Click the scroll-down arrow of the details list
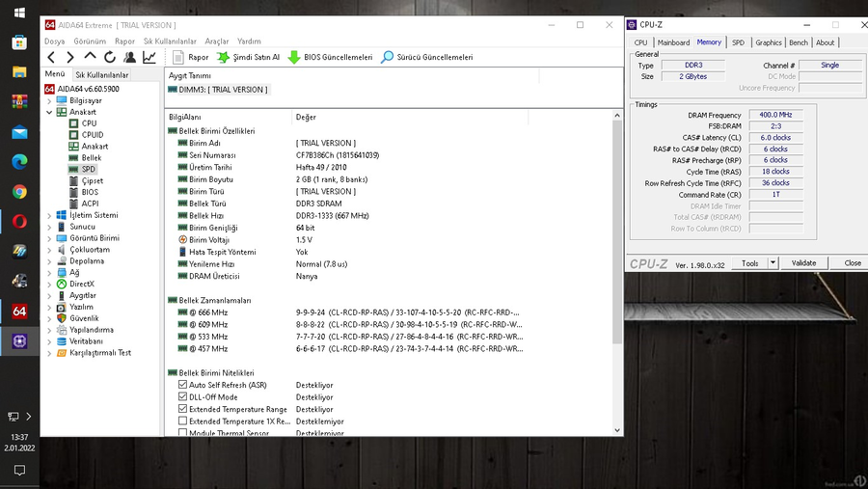Screen dimensions: 868x489 coord(617,430)
